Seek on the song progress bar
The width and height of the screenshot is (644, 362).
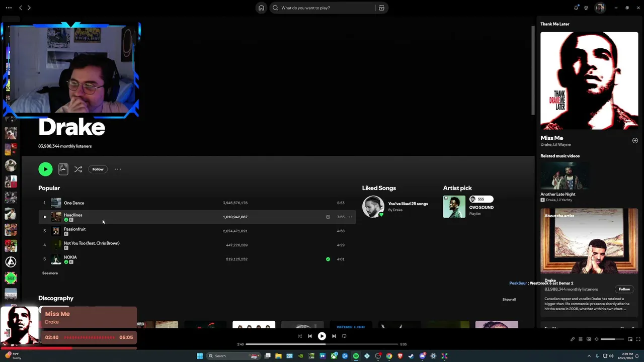tap(322, 344)
